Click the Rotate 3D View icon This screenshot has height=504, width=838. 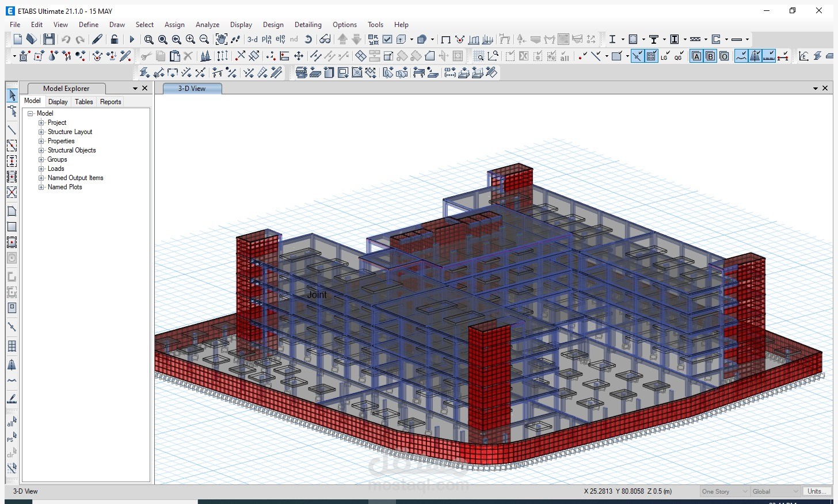[308, 39]
